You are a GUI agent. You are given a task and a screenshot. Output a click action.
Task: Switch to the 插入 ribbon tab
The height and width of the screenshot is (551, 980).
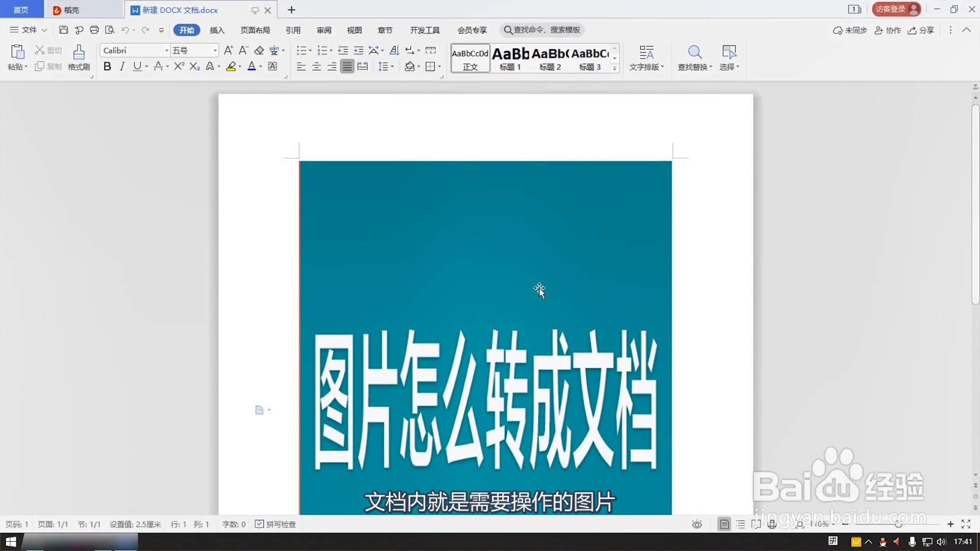(217, 30)
